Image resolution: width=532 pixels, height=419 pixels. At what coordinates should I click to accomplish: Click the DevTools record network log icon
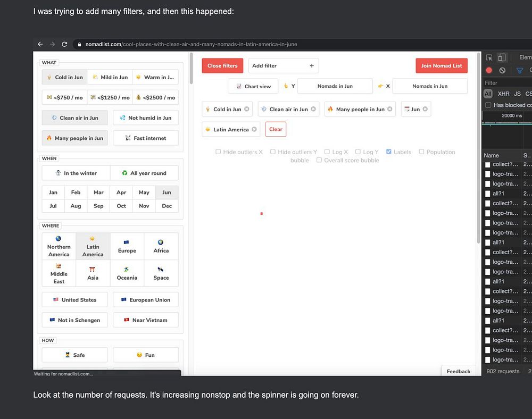[489, 70]
